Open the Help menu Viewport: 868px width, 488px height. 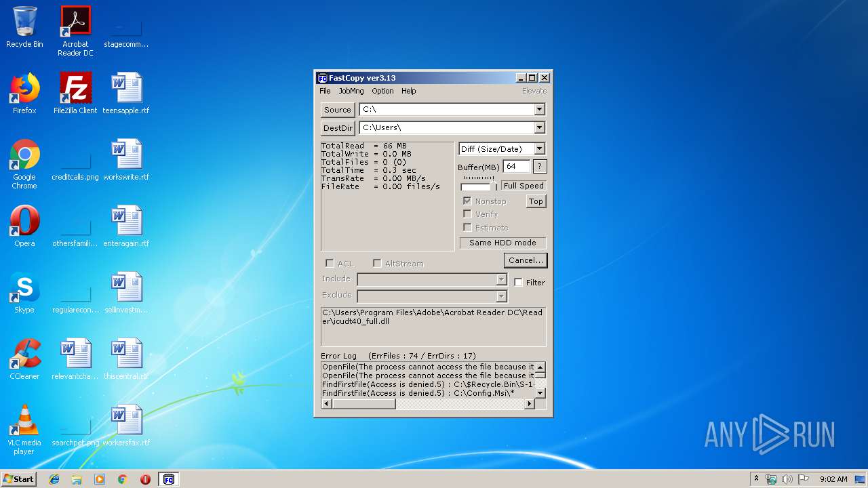tap(408, 91)
